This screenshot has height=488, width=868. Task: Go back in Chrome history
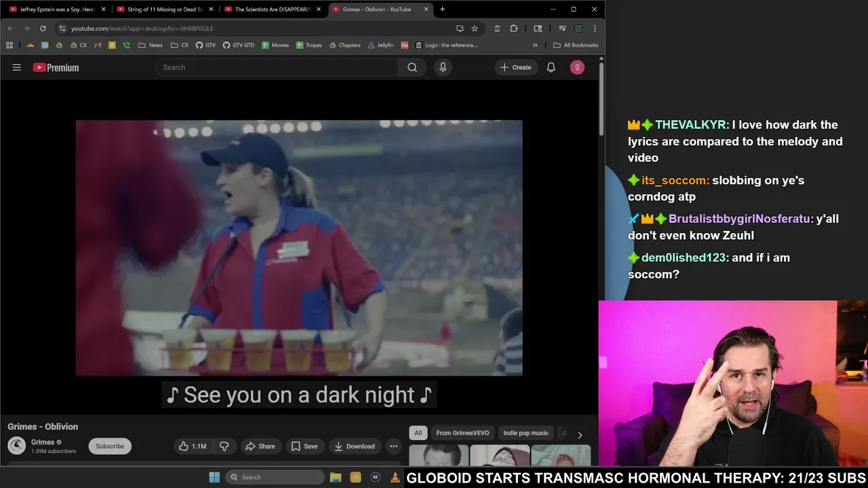coord(10,28)
